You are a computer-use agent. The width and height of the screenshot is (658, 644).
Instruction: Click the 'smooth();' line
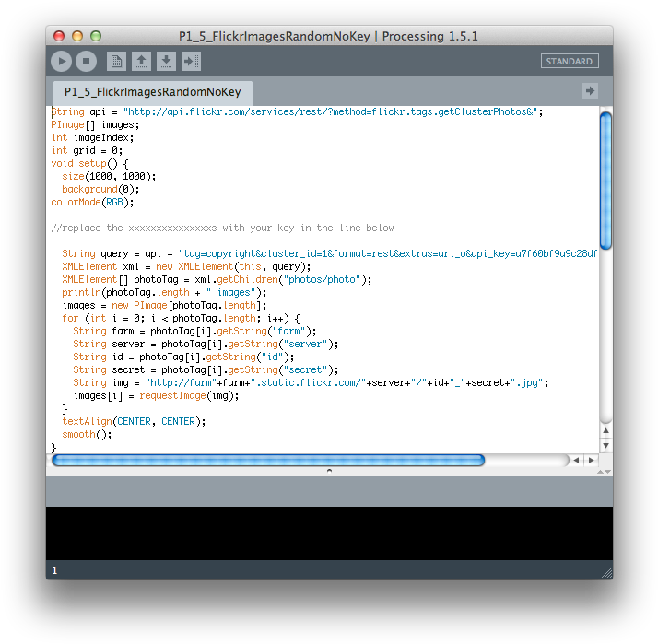tap(87, 435)
